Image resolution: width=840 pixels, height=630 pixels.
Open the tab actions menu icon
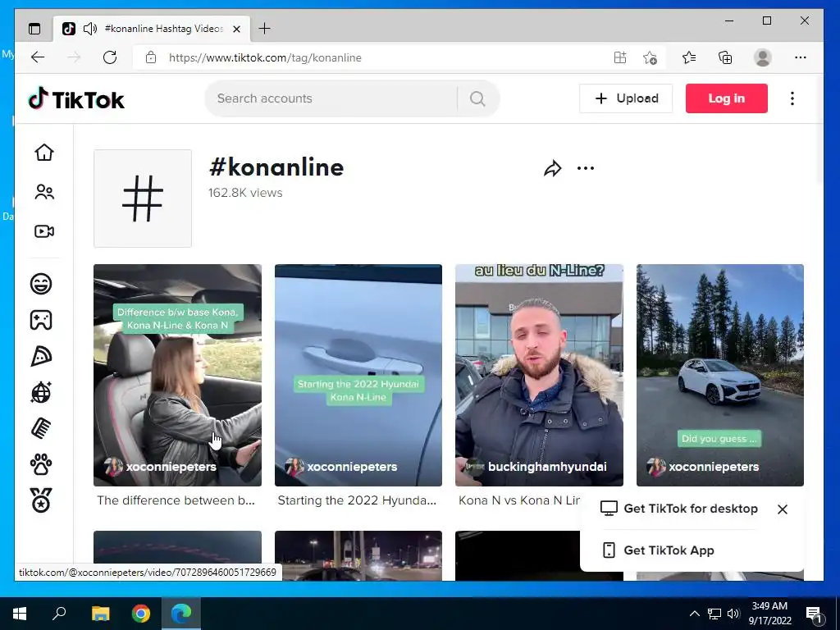[34, 29]
